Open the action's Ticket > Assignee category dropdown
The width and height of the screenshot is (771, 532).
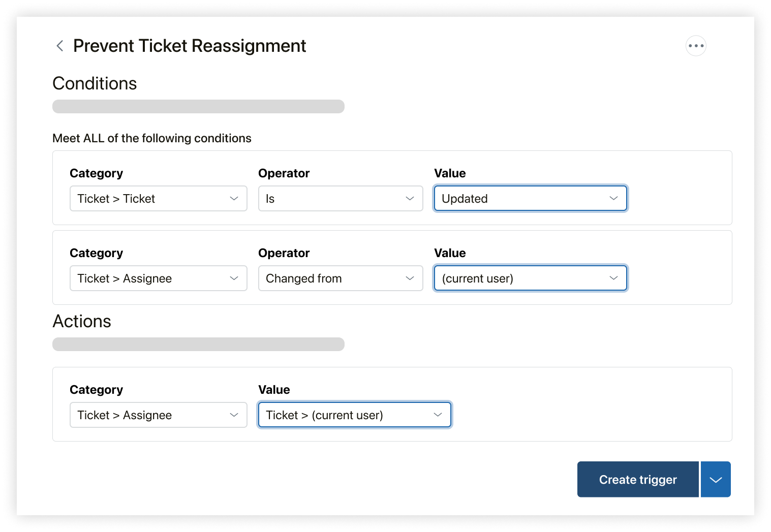(158, 415)
